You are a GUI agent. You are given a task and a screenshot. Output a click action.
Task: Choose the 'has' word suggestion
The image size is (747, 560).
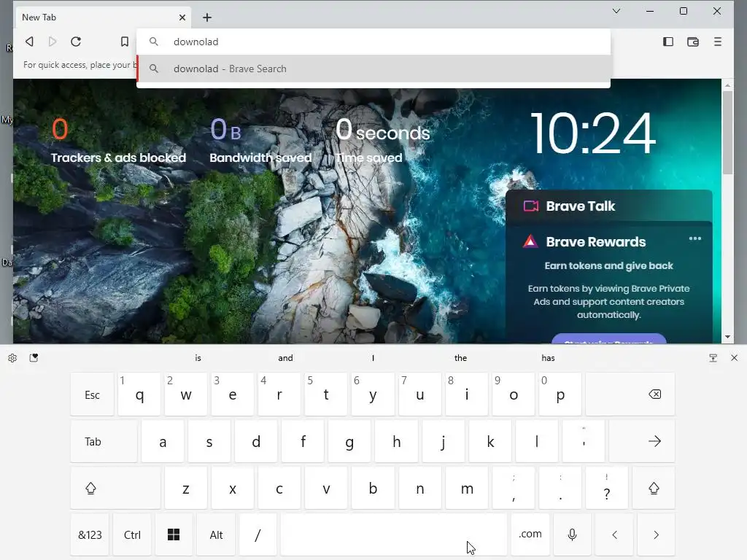[548, 358]
